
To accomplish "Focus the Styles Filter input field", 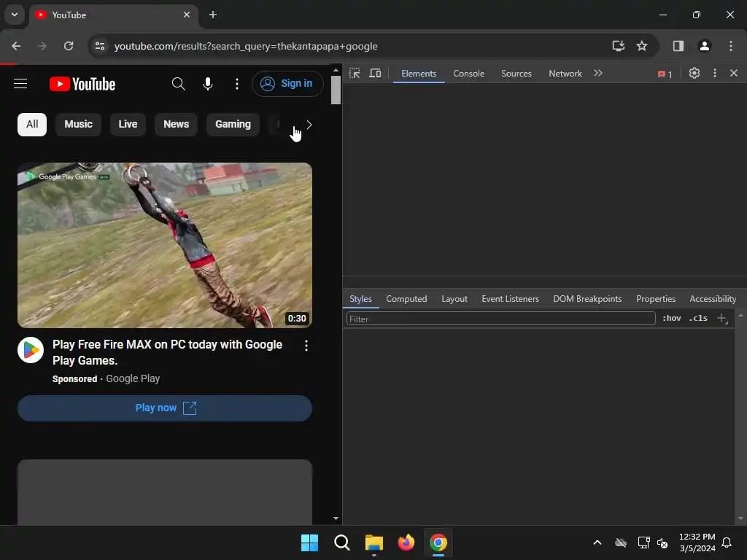I will click(500, 319).
